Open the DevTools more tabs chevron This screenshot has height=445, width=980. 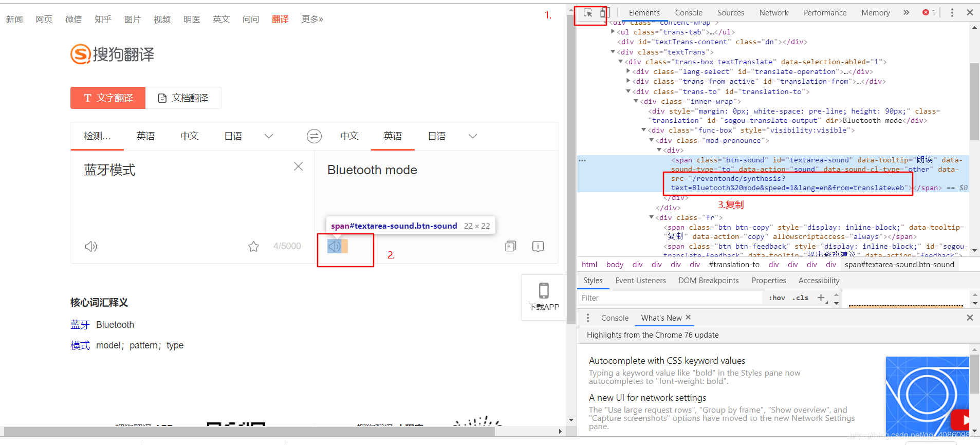(906, 12)
